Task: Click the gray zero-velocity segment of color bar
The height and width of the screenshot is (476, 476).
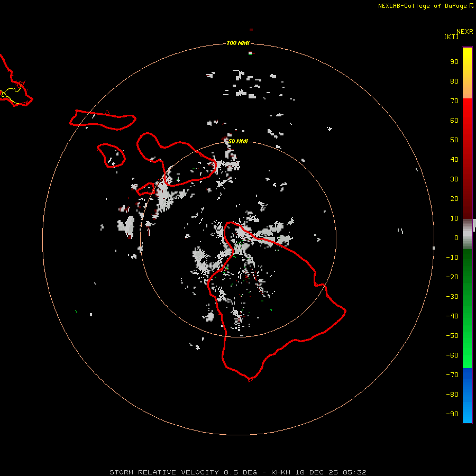Action: click(467, 234)
